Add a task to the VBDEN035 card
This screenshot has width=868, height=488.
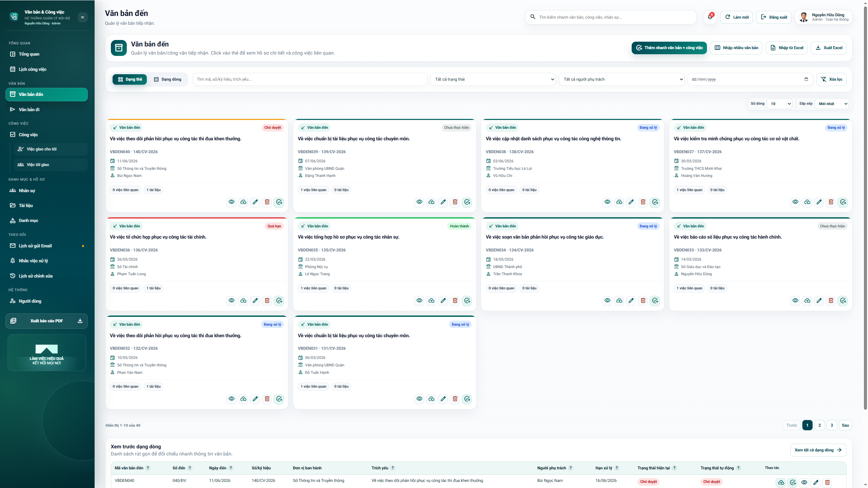tap(467, 301)
